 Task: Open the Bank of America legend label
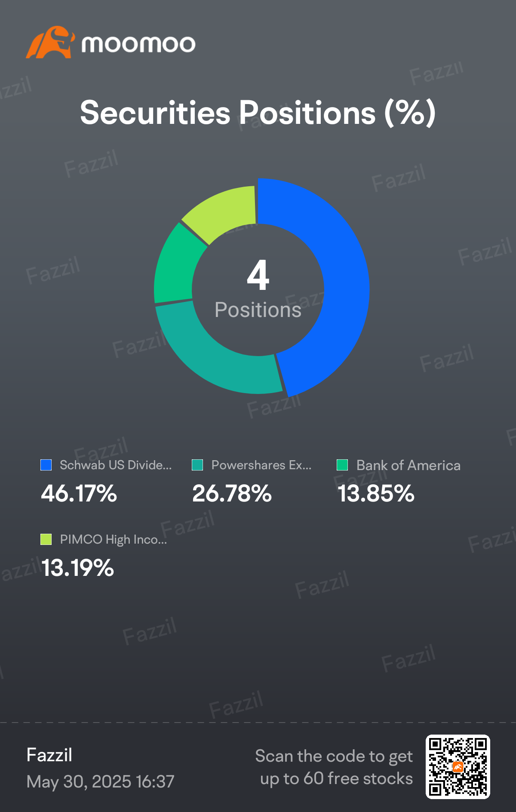408,465
